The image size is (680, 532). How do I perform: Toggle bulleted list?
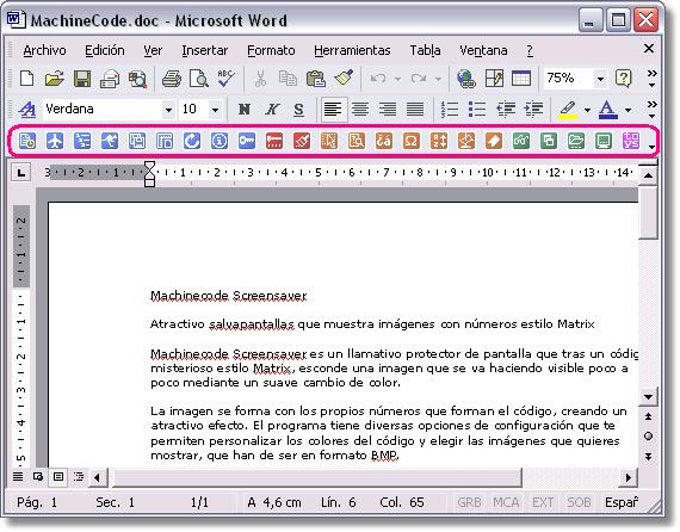[477, 109]
